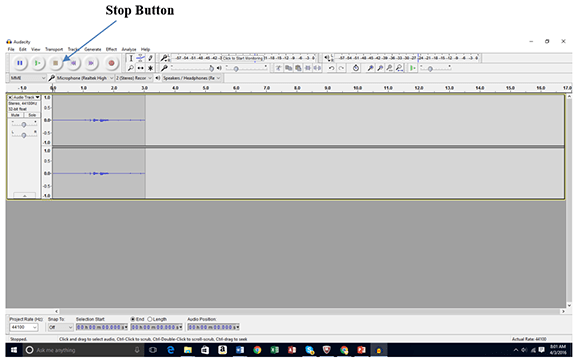Select the Draw (pencil) tool
Screen dimensions: 576x360
150,58
